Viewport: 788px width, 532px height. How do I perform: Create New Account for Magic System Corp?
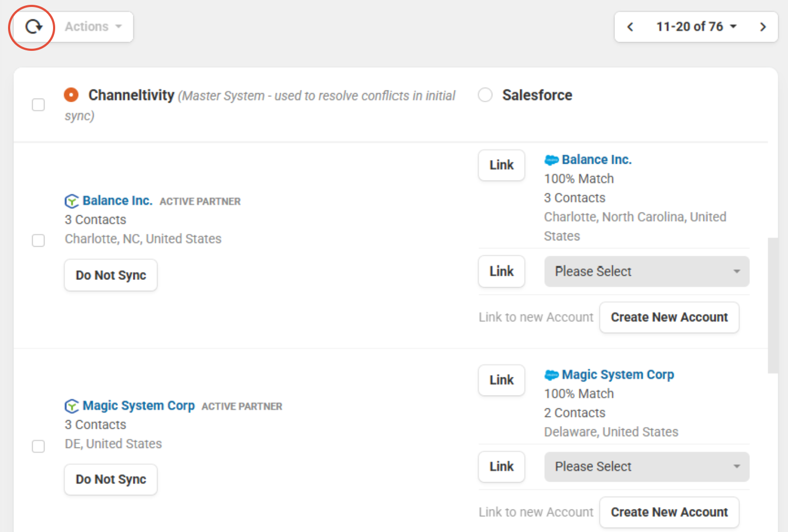669,512
